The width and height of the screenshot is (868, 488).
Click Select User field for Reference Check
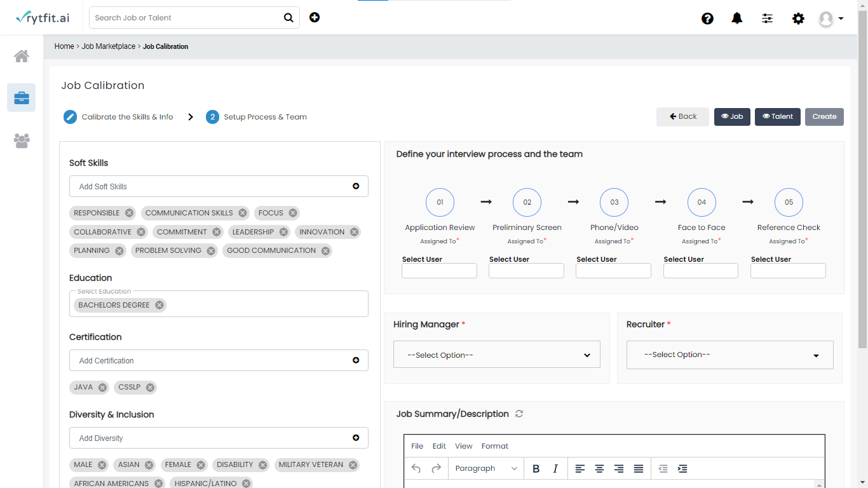788,271
